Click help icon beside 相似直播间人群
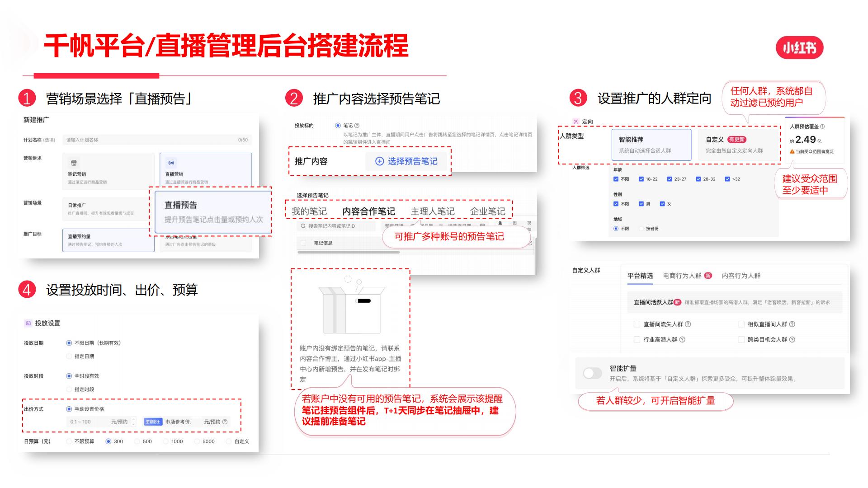The height and width of the screenshot is (488, 868). coord(792,324)
